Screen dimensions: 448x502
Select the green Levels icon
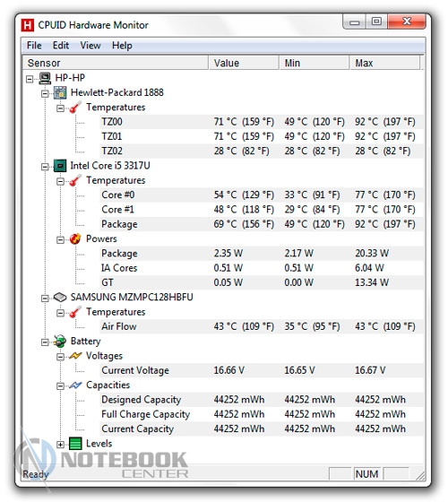[x=75, y=444]
